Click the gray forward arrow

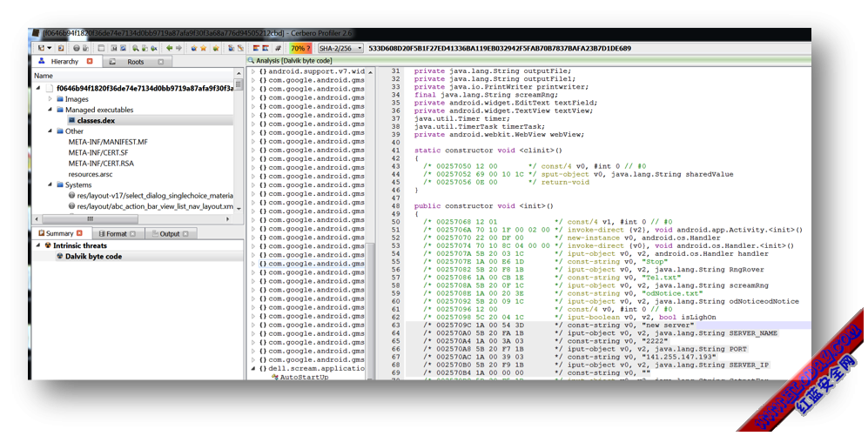pos(178,48)
